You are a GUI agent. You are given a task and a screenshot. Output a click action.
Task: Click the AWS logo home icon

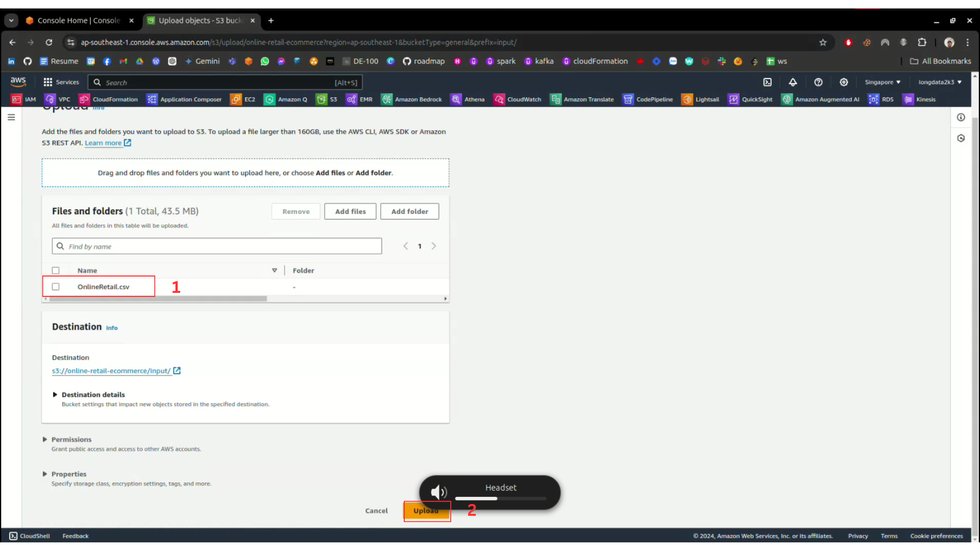click(18, 82)
